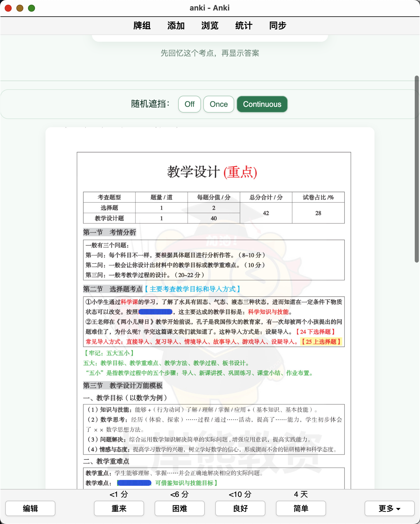Click the total score cell 42

click(x=266, y=213)
